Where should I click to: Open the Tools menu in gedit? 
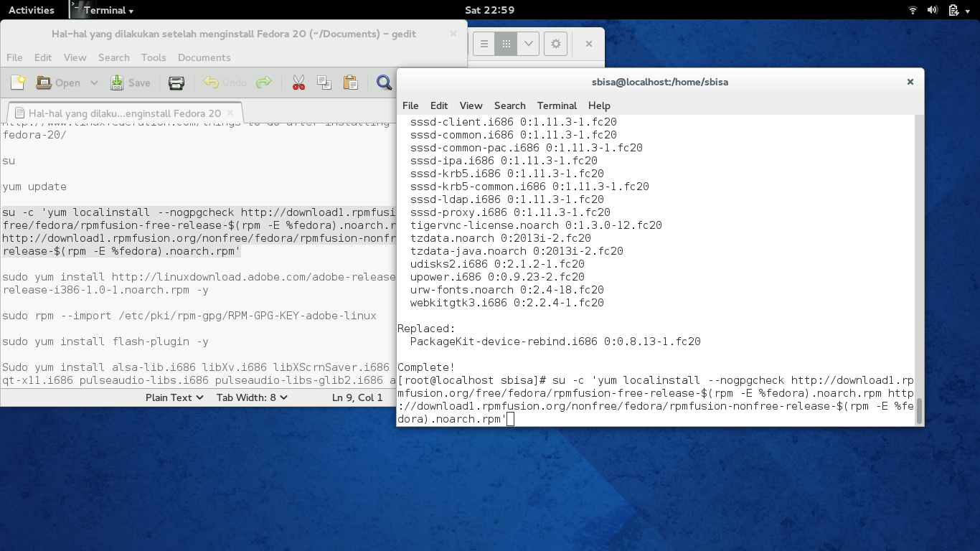tap(154, 57)
